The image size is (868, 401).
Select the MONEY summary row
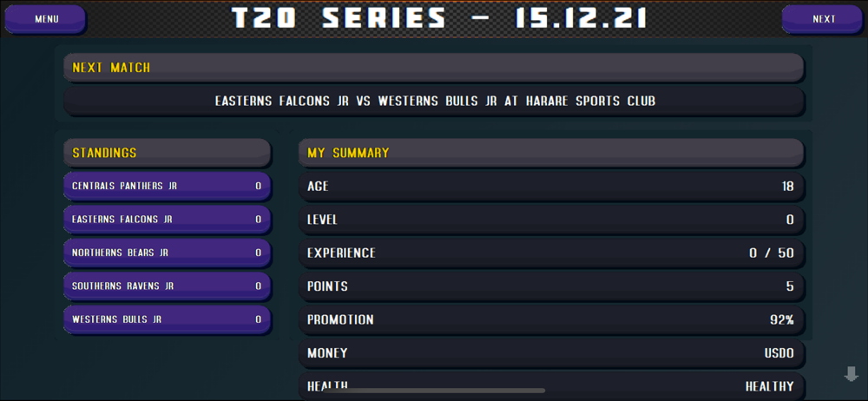tap(551, 352)
